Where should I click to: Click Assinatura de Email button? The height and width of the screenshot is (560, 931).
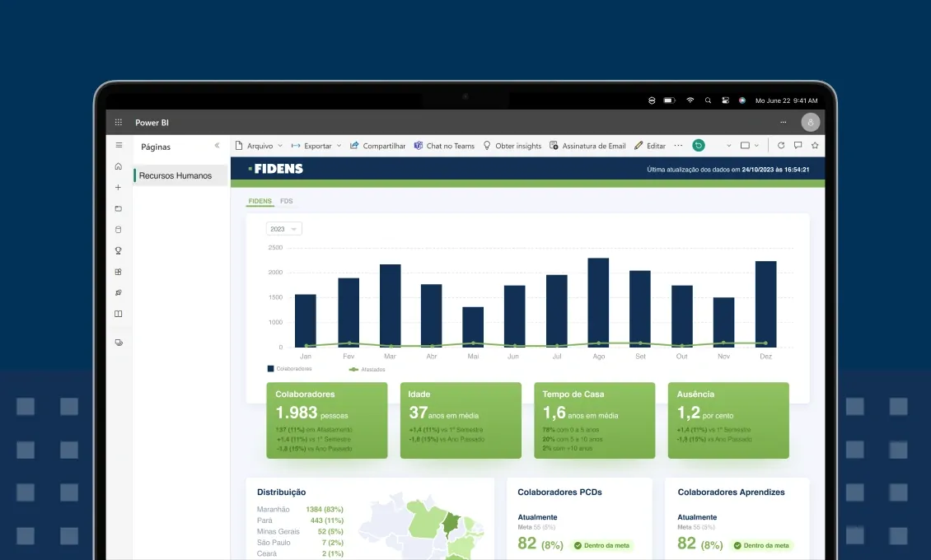point(587,146)
